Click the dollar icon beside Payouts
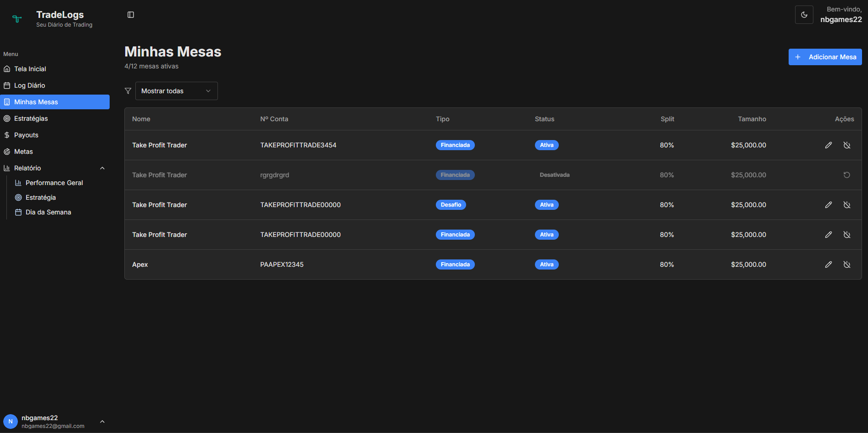 [7, 135]
